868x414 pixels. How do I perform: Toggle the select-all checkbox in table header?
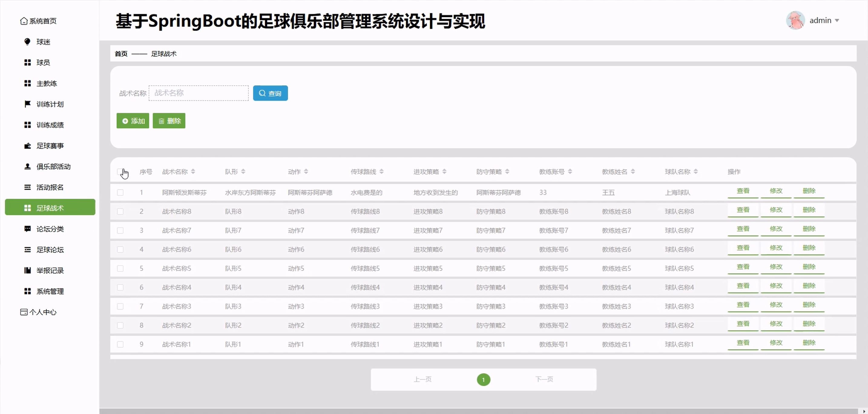pos(120,172)
